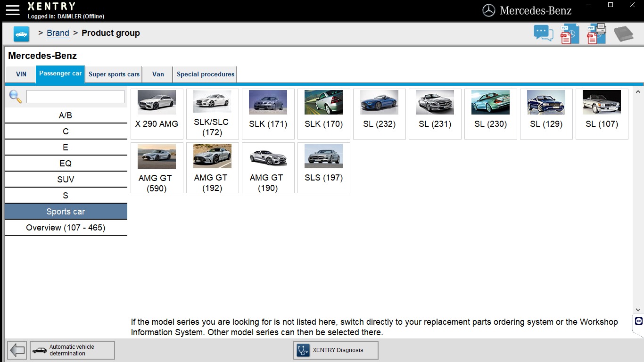The height and width of the screenshot is (362, 644).
Task: Click the magnifying glass search icon
Action: coord(16,97)
